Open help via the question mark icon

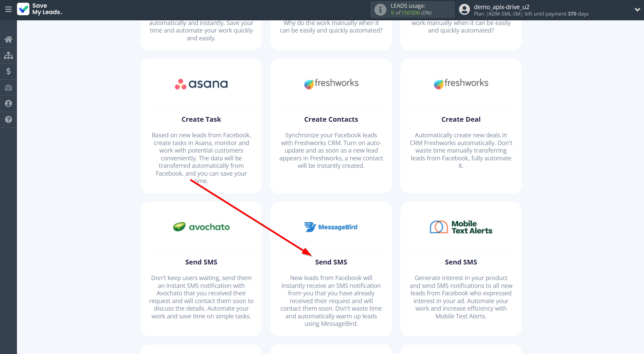click(x=8, y=119)
